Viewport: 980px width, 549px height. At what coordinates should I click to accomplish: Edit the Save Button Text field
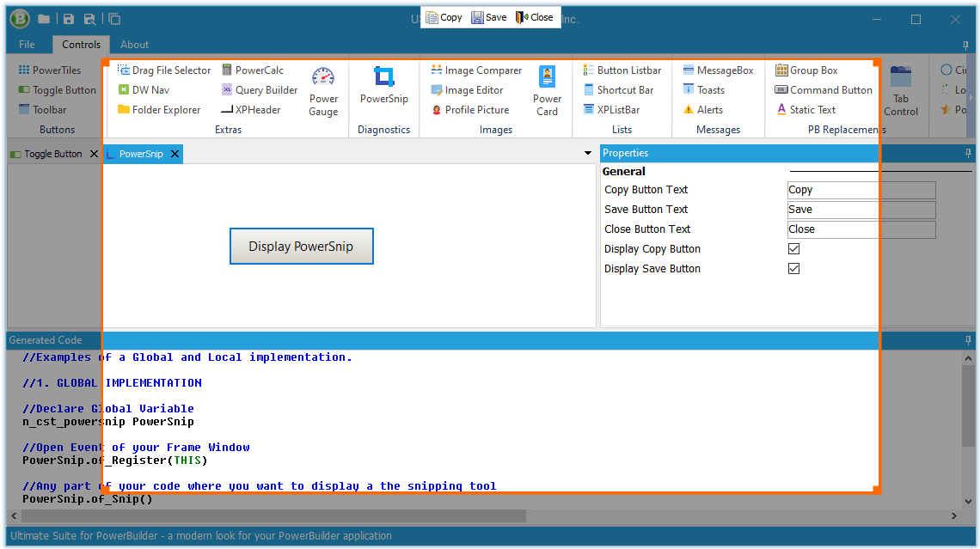click(861, 210)
